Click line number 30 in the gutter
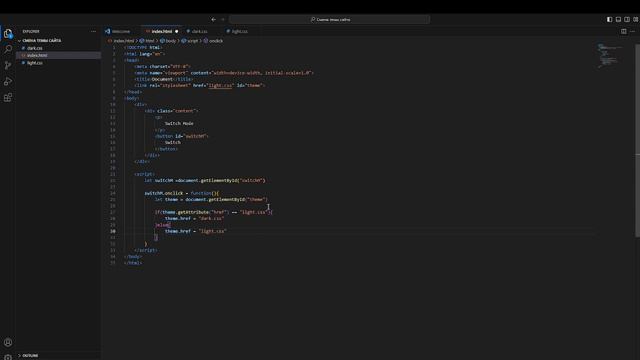 113,231
